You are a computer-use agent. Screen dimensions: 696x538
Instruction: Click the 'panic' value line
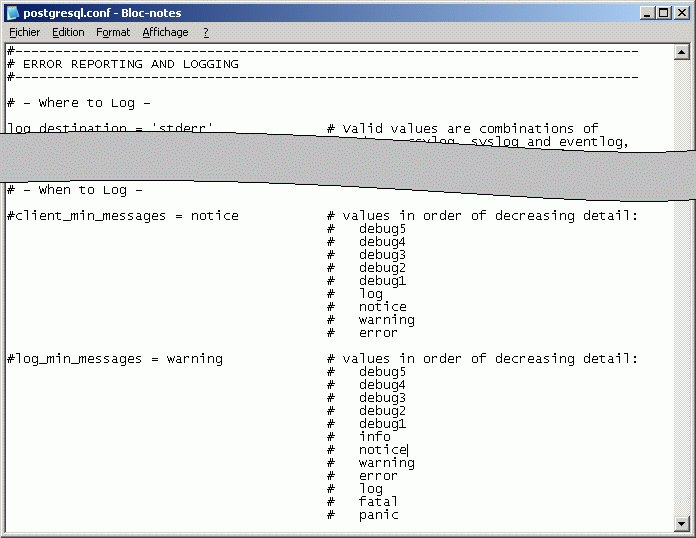click(378, 515)
